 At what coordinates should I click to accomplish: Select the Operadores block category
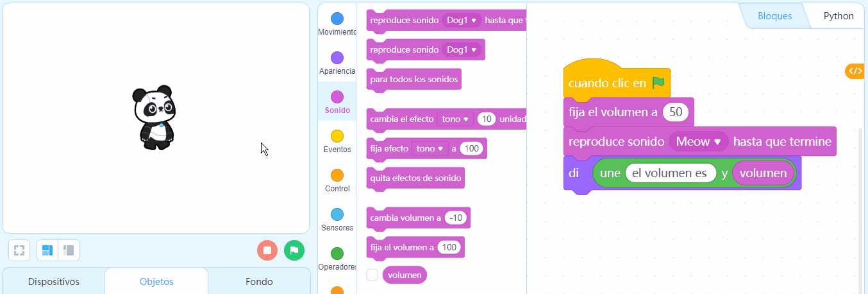tap(337, 259)
